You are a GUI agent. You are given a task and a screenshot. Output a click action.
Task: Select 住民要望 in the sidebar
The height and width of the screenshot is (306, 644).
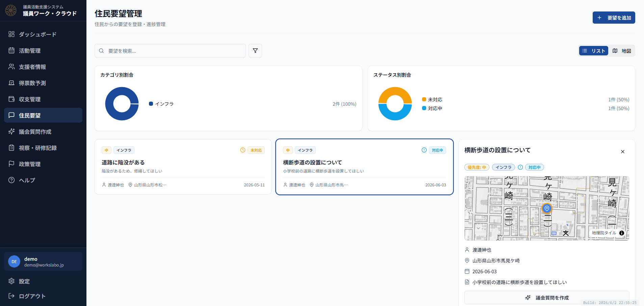tap(43, 115)
